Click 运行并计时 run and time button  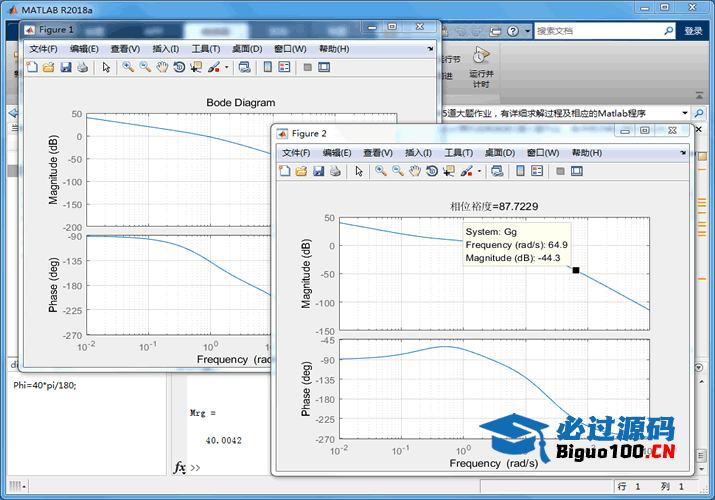(x=481, y=67)
